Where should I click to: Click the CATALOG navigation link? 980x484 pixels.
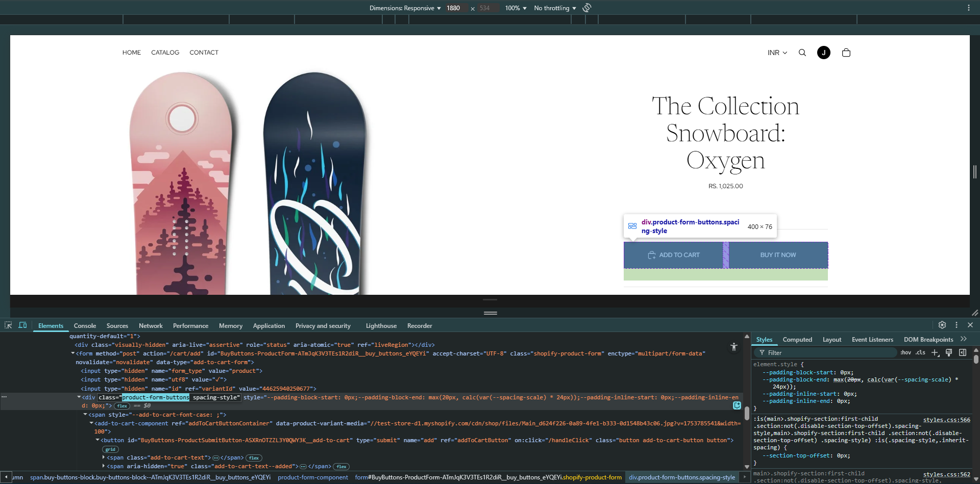point(165,53)
